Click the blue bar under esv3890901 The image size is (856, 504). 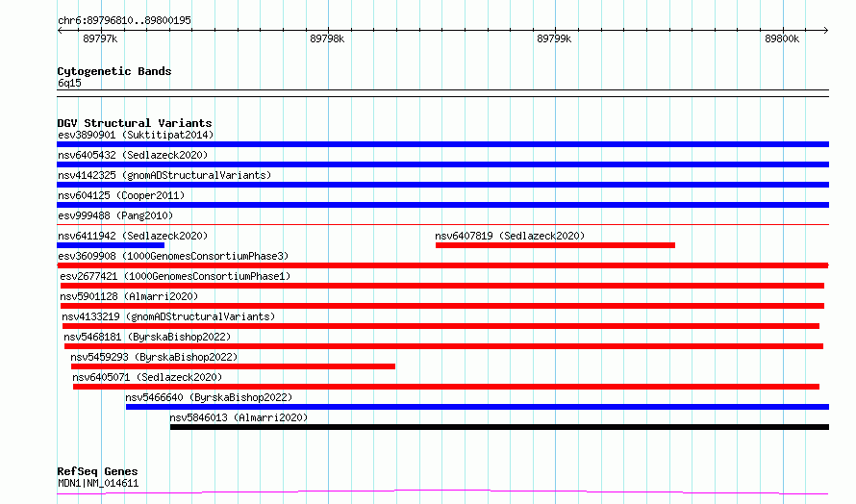[442, 144]
